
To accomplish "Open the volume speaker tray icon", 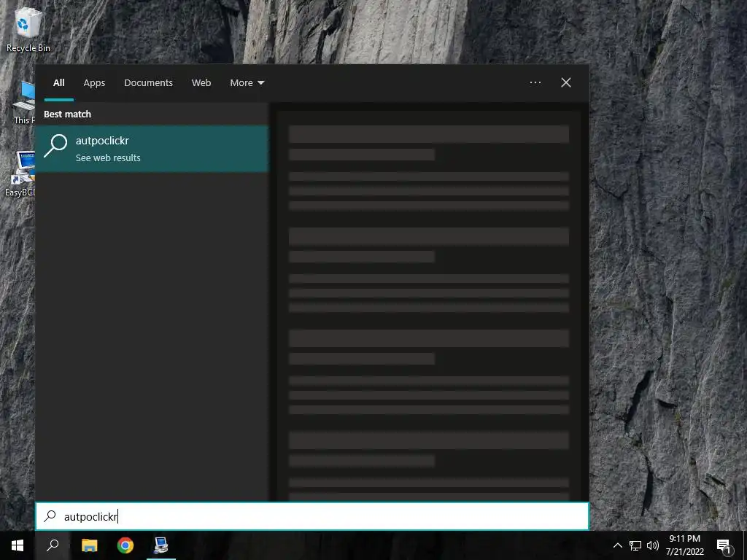I will pyautogui.click(x=653, y=545).
